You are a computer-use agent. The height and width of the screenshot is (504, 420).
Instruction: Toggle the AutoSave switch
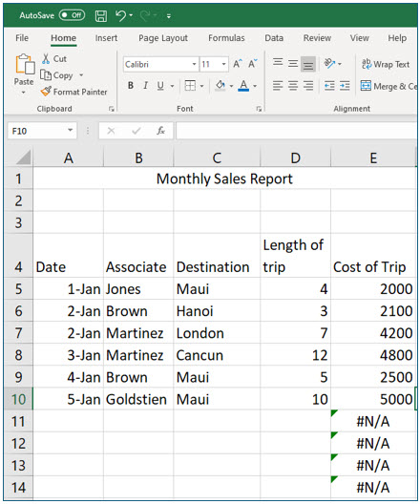(72, 15)
